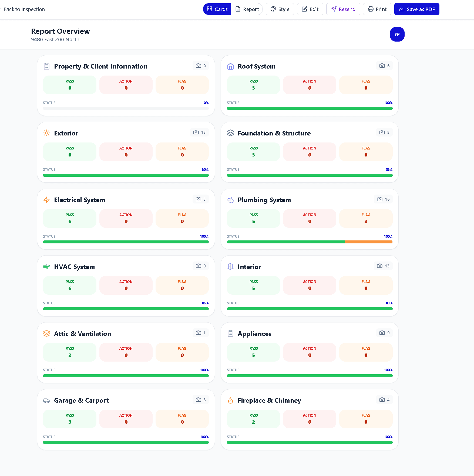Image resolution: width=474 pixels, height=476 pixels.
Task: Click the IF profile avatar
Action: pos(397,34)
